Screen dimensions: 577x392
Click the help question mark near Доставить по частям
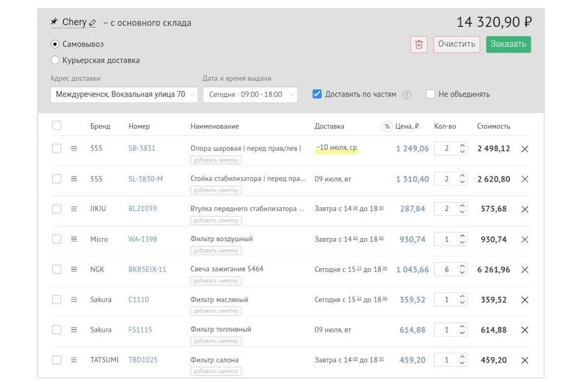[x=407, y=95]
